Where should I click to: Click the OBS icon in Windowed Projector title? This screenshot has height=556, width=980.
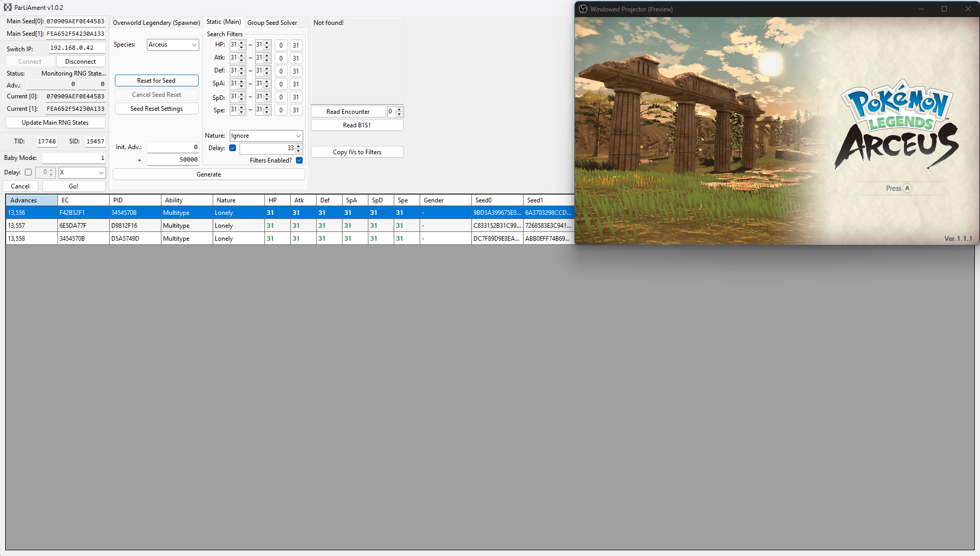583,9
